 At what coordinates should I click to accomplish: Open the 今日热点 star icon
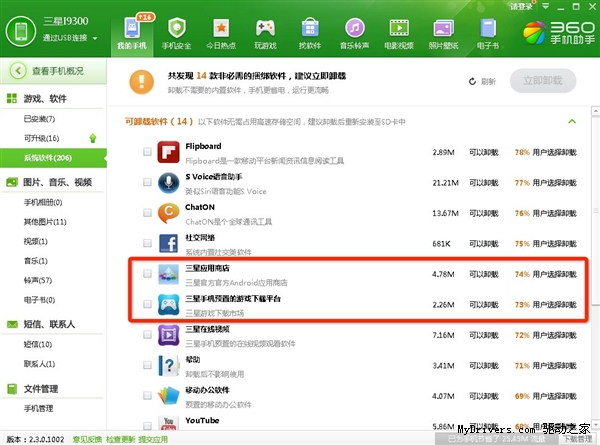(221, 28)
